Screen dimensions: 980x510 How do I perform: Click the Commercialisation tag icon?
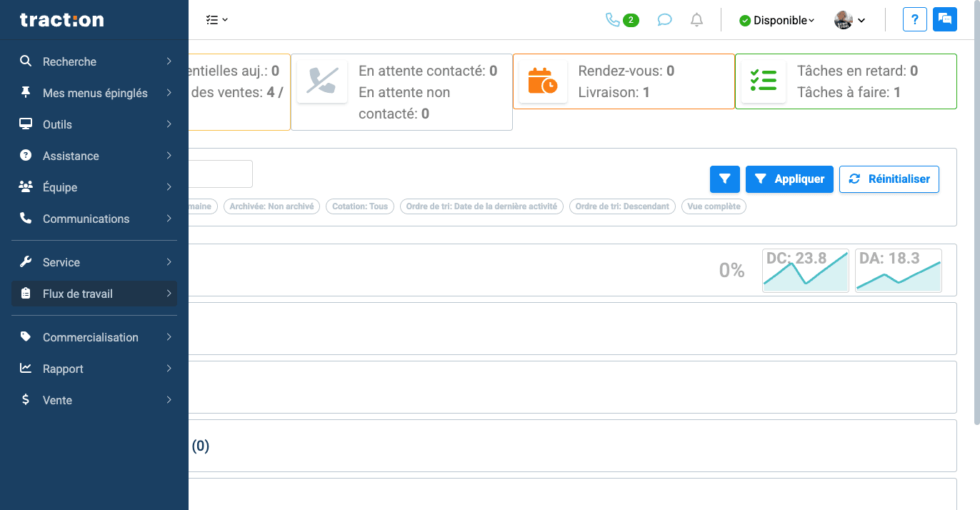26,337
